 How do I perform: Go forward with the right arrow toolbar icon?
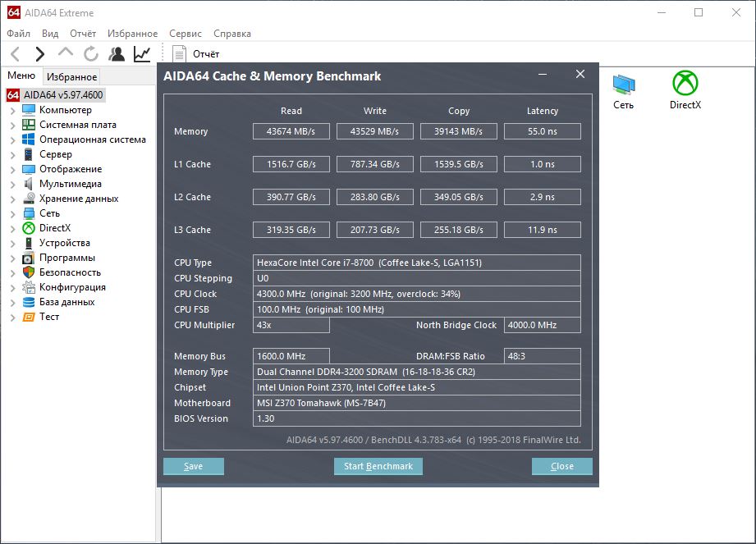coord(40,53)
